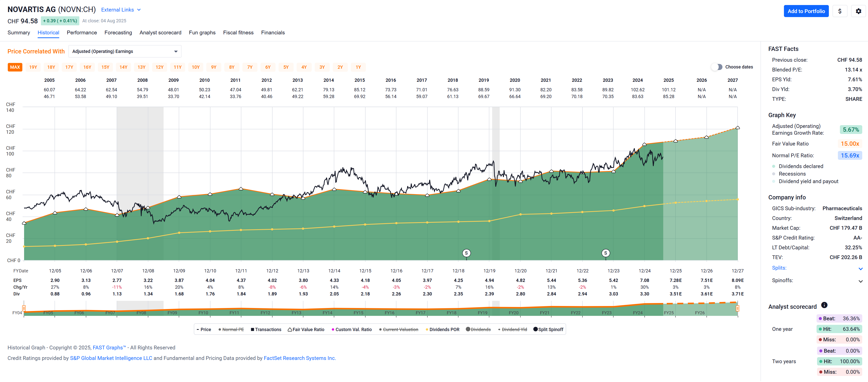Open FactSet Research Systems Inc. link

click(x=300, y=358)
